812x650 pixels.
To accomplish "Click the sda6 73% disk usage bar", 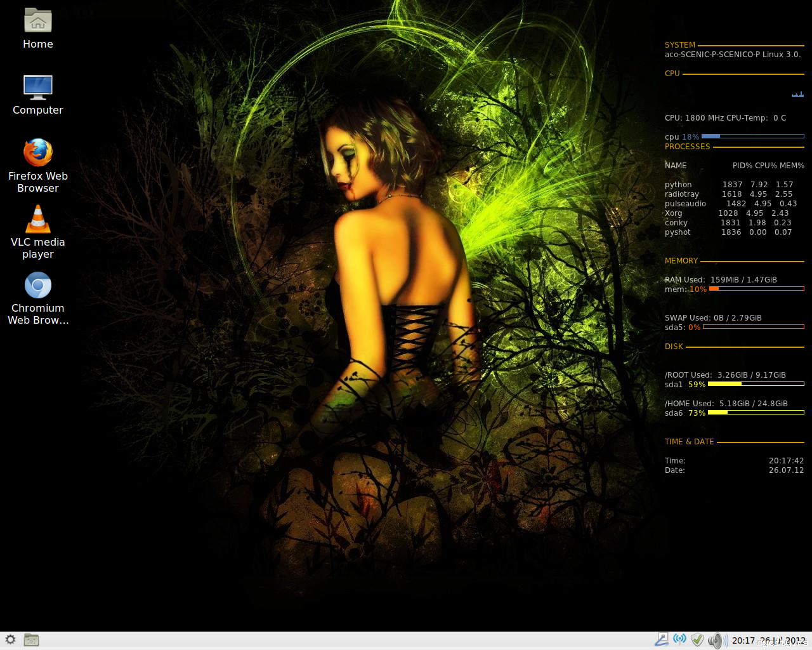I will click(x=756, y=413).
